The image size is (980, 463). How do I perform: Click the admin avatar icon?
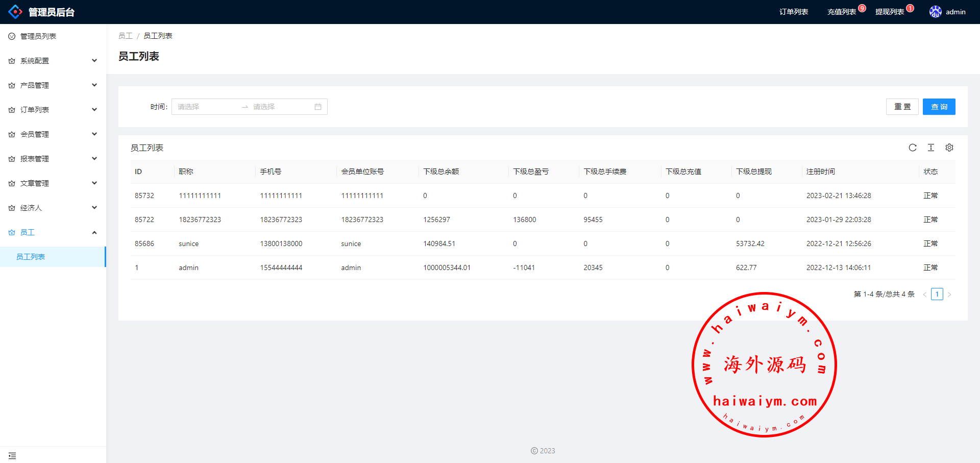tap(935, 12)
